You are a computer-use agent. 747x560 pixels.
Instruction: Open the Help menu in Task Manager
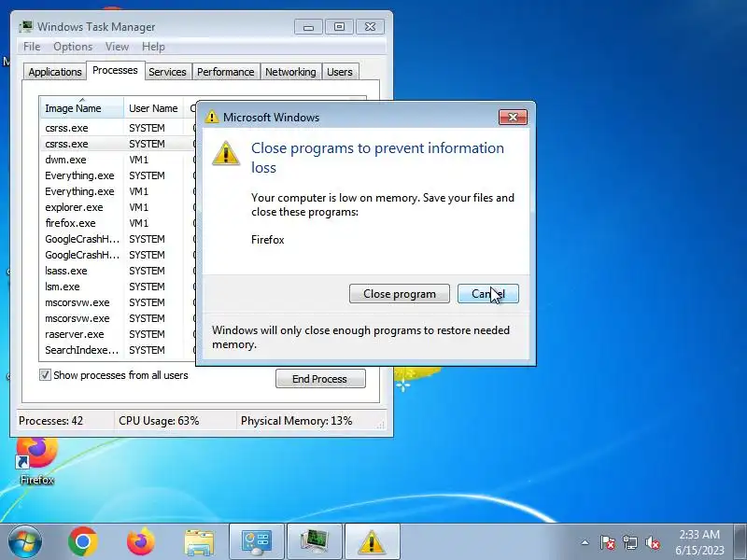pyautogui.click(x=153, y=47)
